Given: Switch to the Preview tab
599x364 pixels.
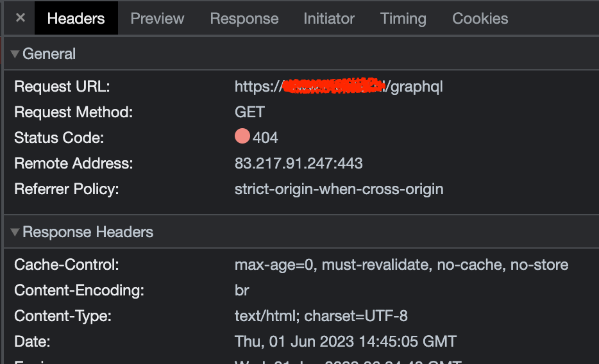Looking at the screenshot, I should [x=157, y=19].
